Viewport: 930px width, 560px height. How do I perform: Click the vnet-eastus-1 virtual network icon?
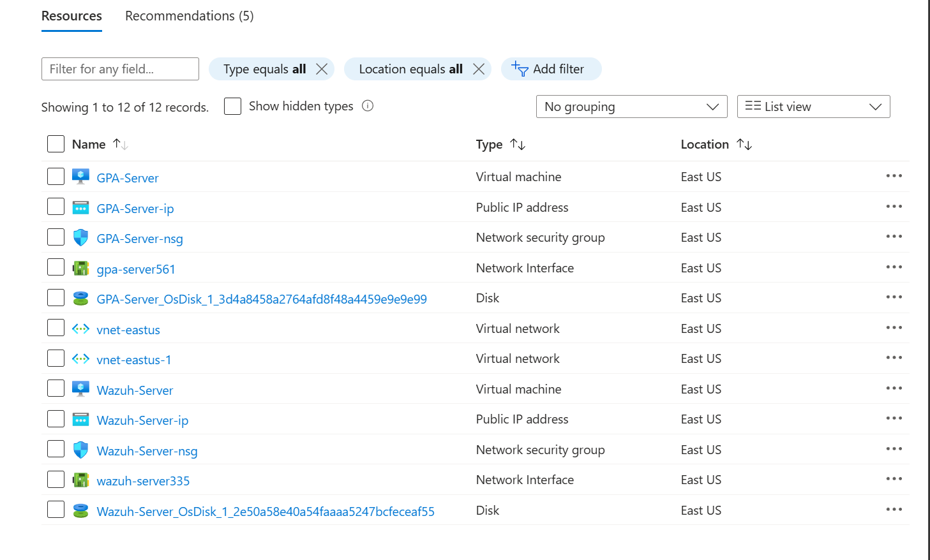pos(80,358)
